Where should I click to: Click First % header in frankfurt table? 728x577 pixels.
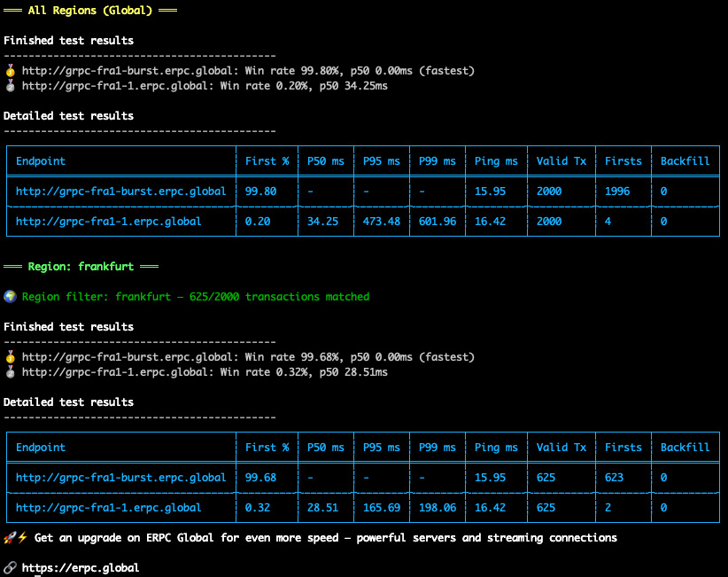267,448
